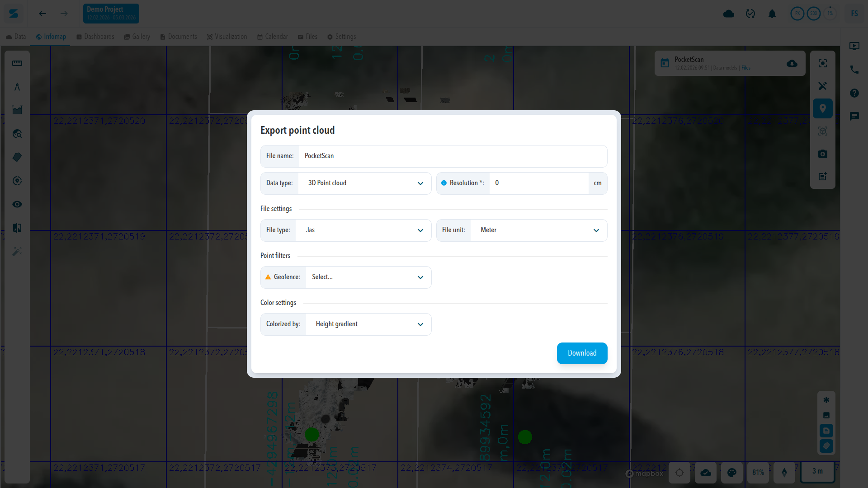Open the Calendar tab
This screenshot has width=868, height=488.
click(273, 37)
